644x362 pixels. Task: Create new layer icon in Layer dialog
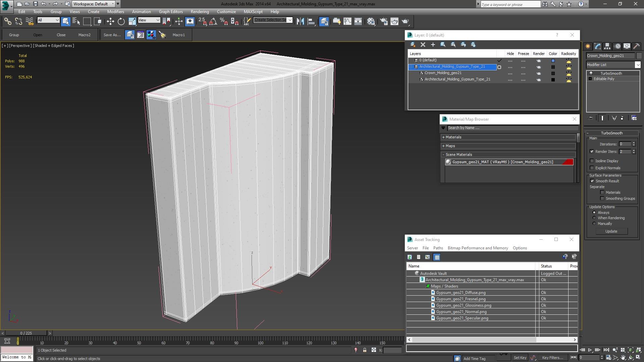pyautogui.click(x=413, y=45)
